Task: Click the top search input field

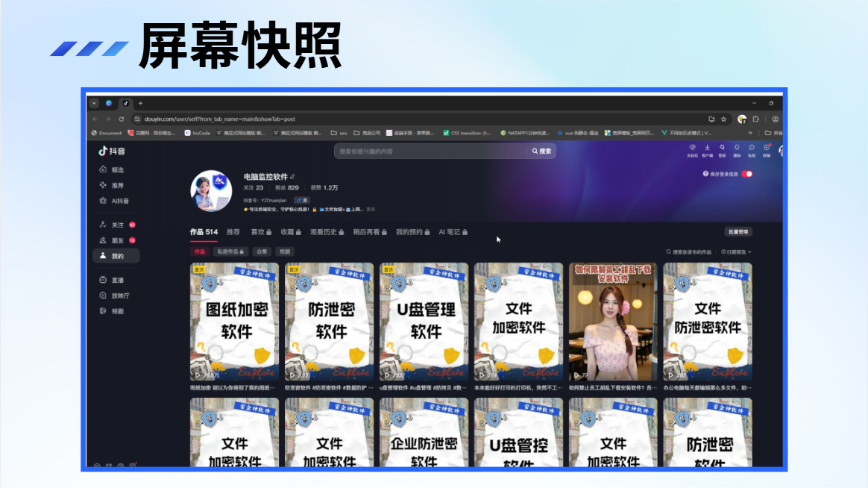Action: coord(431,151)
